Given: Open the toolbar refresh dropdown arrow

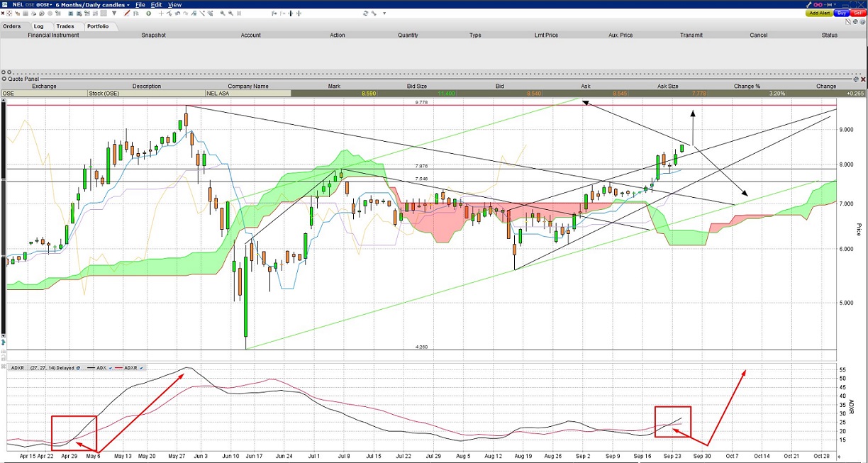Looking at the screenshot, I should click(x=384, y=13).
